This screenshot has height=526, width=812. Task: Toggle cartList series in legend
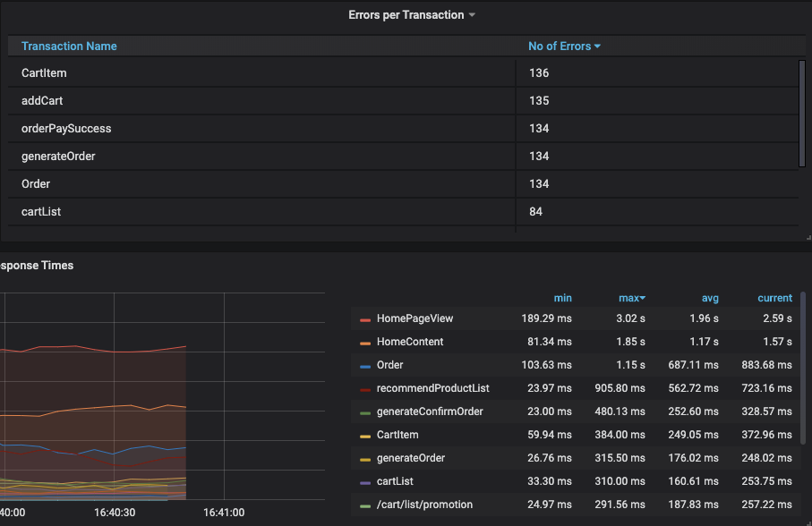click(395, 481)
